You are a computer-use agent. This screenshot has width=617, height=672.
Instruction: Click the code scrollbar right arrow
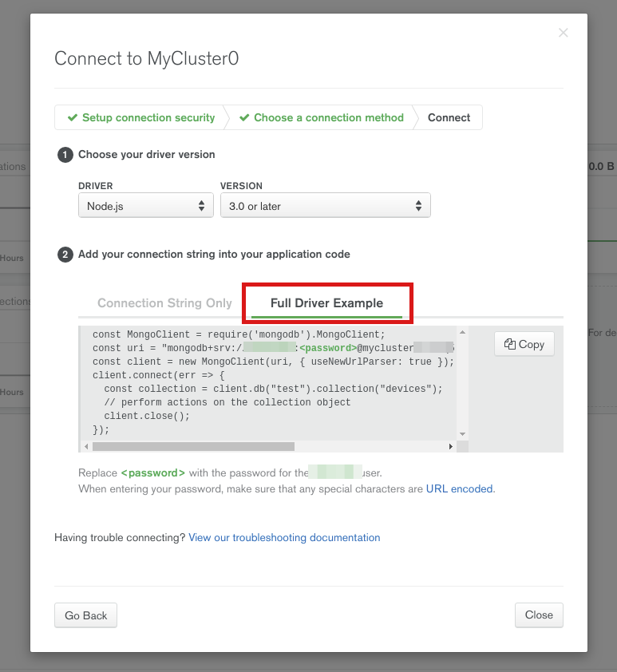click(x=450, y=446)
